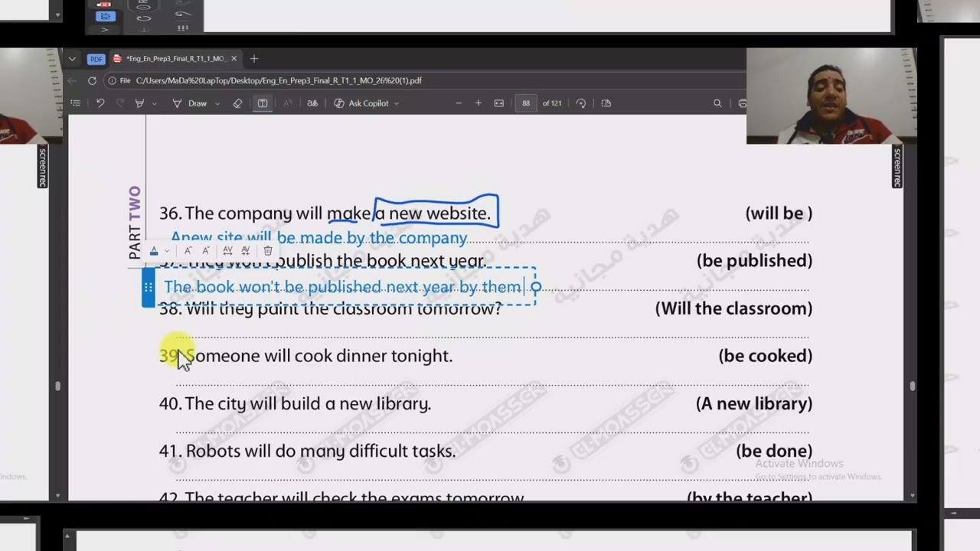Click the right screenrec side tab
The height and width of the screenshot is (551, 980).
[x=897, y=168]
